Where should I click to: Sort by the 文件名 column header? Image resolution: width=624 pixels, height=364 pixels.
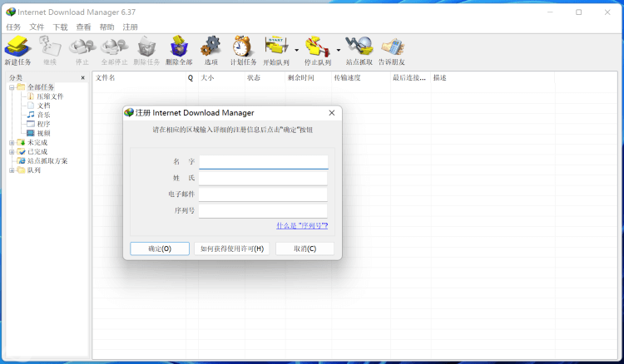coord(139,77)
